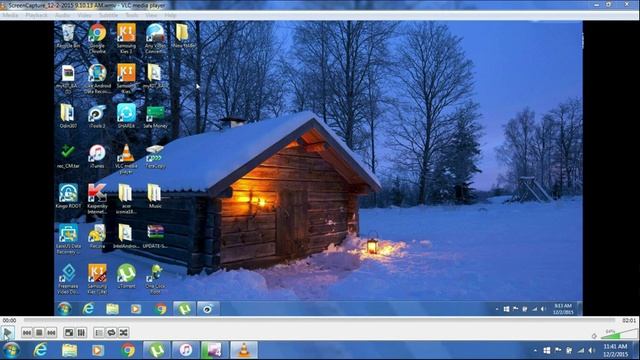Switch to iTunes on the bottom taskbar
The image size is (640, 360).
pyautogui.click(x=186, y=350)
